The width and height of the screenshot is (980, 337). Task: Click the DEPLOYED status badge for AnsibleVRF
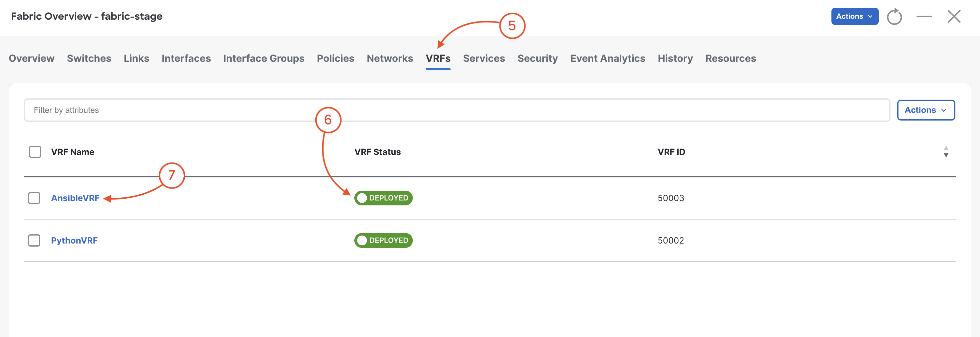click(x=383, y=198)
